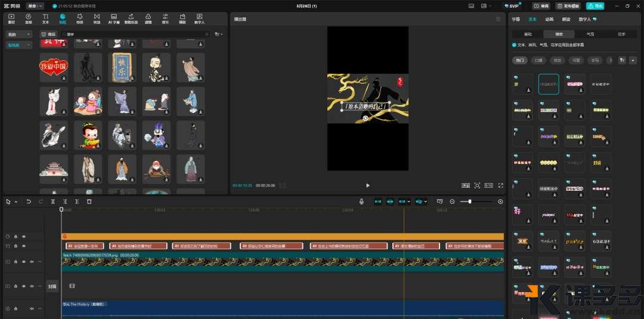Switch to the 动画 tab in right panel
Screen dimensions: 644x319
coord(549,19)
